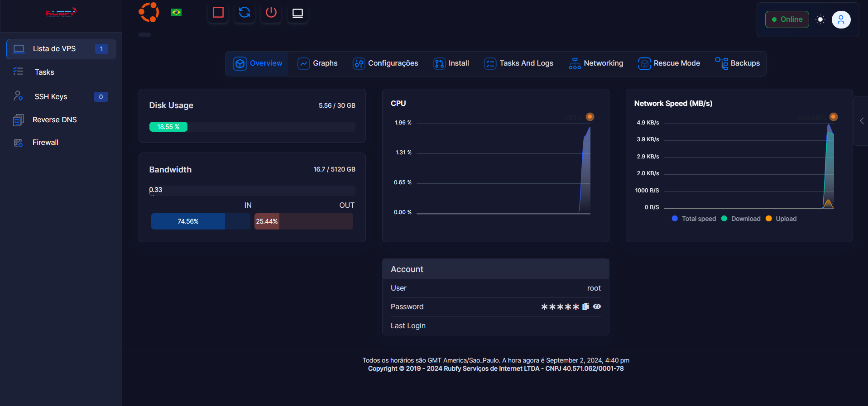Click the Graphs chart icon
The height and width of the screenshot is (406, 868).
(x=303, y=64)
